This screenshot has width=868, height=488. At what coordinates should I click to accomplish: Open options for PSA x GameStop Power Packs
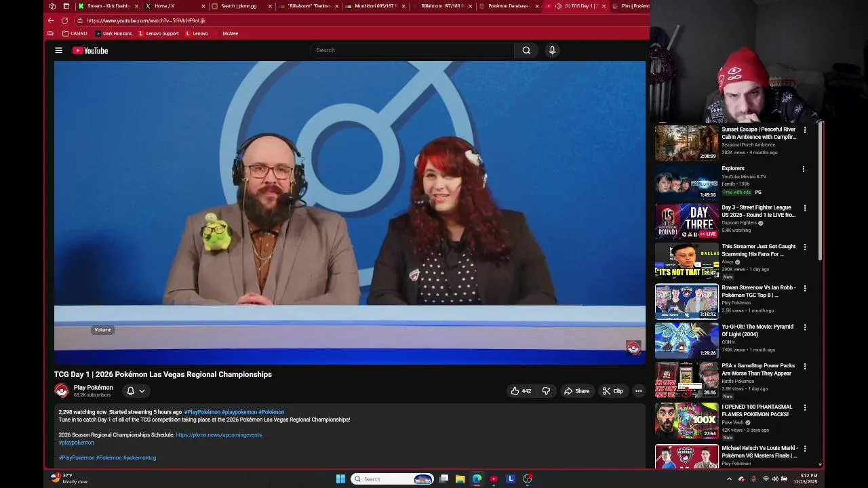click(x=805, y=367)
